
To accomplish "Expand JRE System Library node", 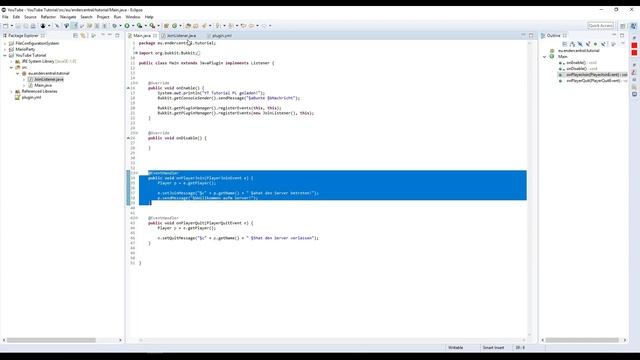I will point(11,61).
